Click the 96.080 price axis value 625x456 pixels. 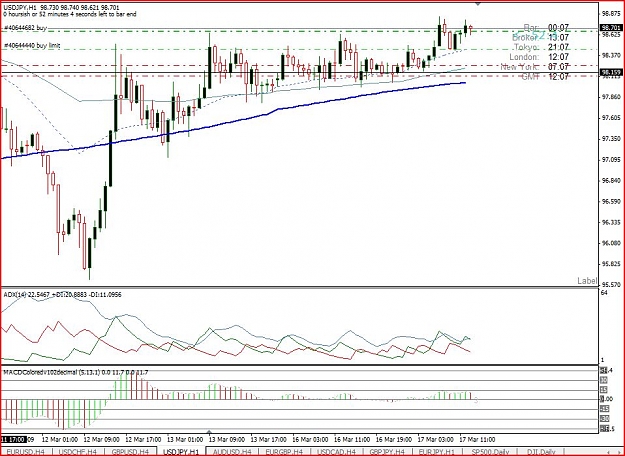click(611, 243)
